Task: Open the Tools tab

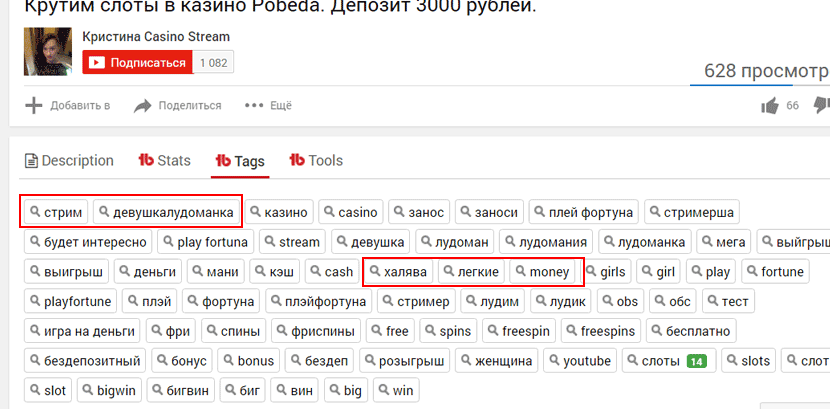Action: tap(316, 160)
